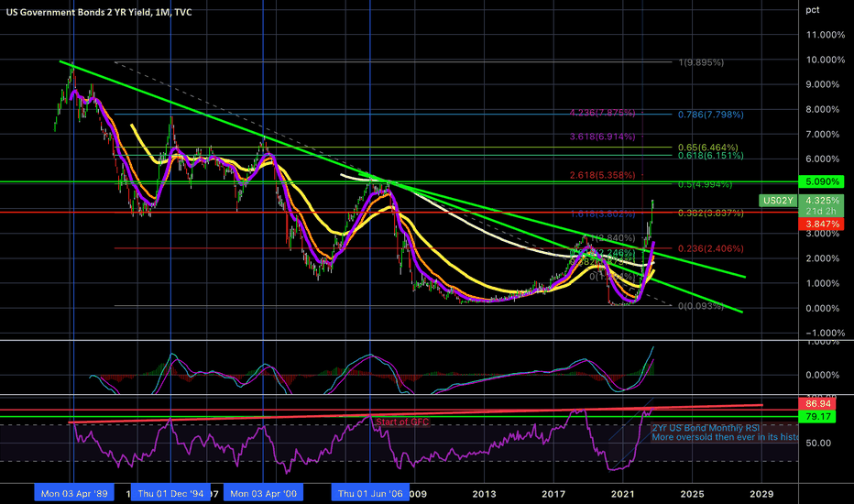This screenshot has height=504, width=854.
Task: Click the 9.000% price axis label
Action: pyautogui.click(x=823, y=84)
